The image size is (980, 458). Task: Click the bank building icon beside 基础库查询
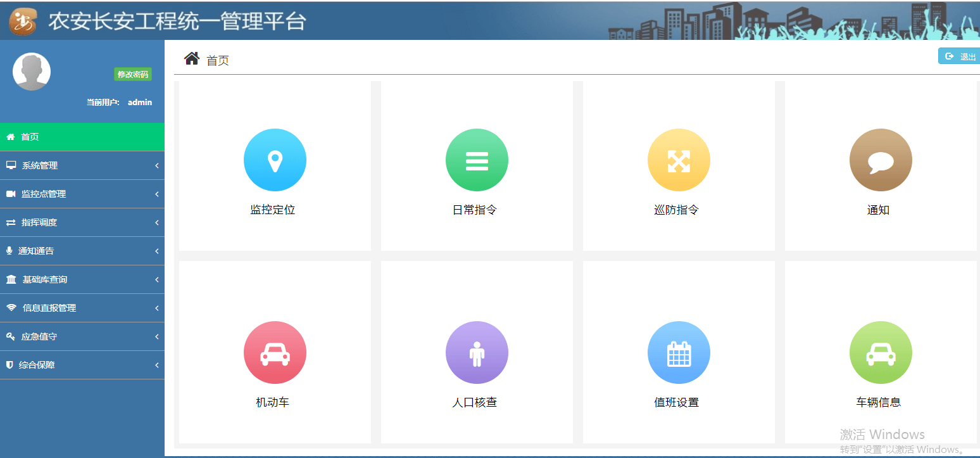pyautogui.click(x=11, y=279)
